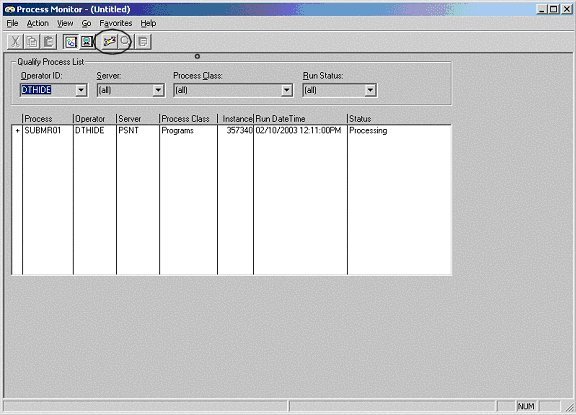576x415 pixels.
Task: Click the Cut scissors toolbar icon
Action: tap(15, 42)
